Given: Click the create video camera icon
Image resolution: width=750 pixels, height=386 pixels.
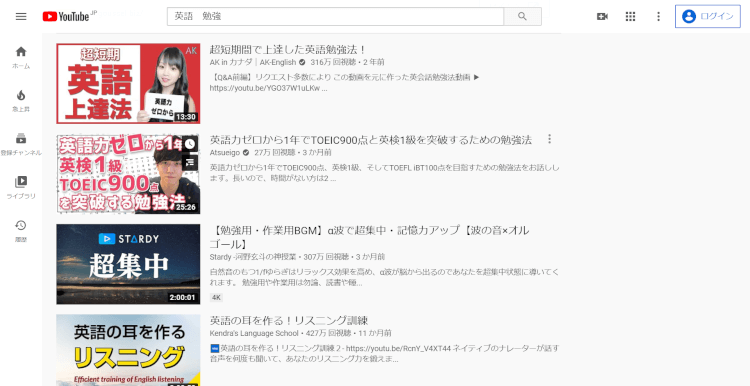Looking at the screenshot, I should [602, 17].
